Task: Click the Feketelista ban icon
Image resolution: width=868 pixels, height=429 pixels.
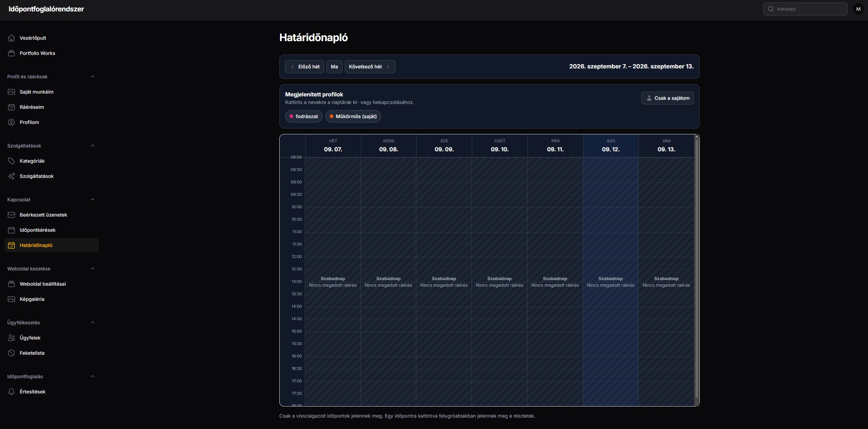Action: pos(11,353)
